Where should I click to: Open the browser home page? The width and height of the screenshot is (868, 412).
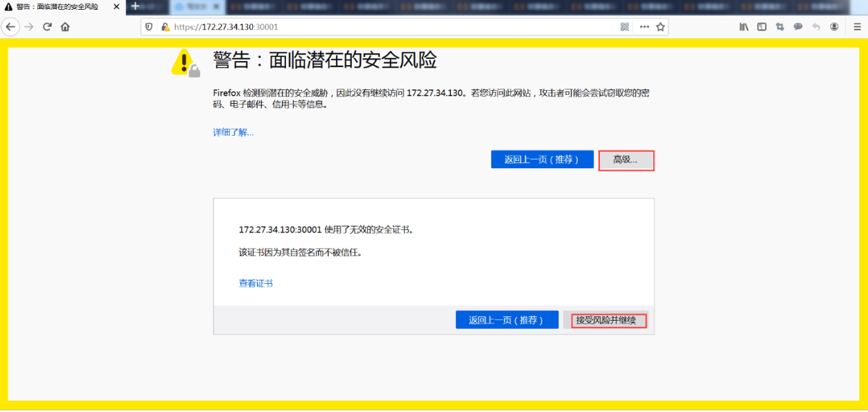click(x=65, y=27)
